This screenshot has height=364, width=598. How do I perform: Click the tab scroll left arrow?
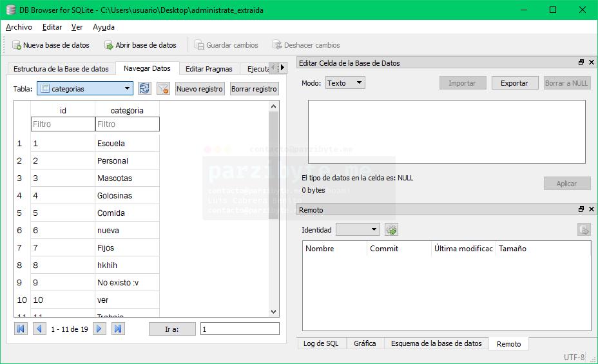tap(273, 68)
